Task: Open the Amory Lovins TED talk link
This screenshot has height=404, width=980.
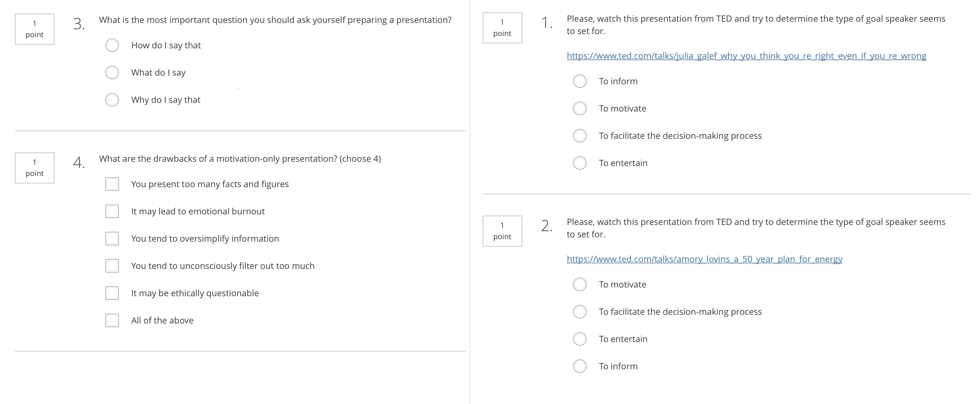Action: [x=704, y=259]
